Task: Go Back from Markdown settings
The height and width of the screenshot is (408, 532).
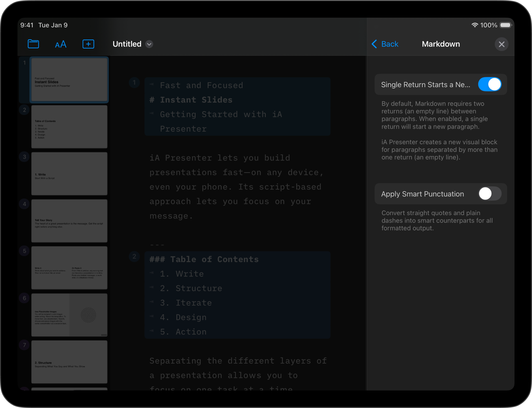Action: [x=390, y=44]
